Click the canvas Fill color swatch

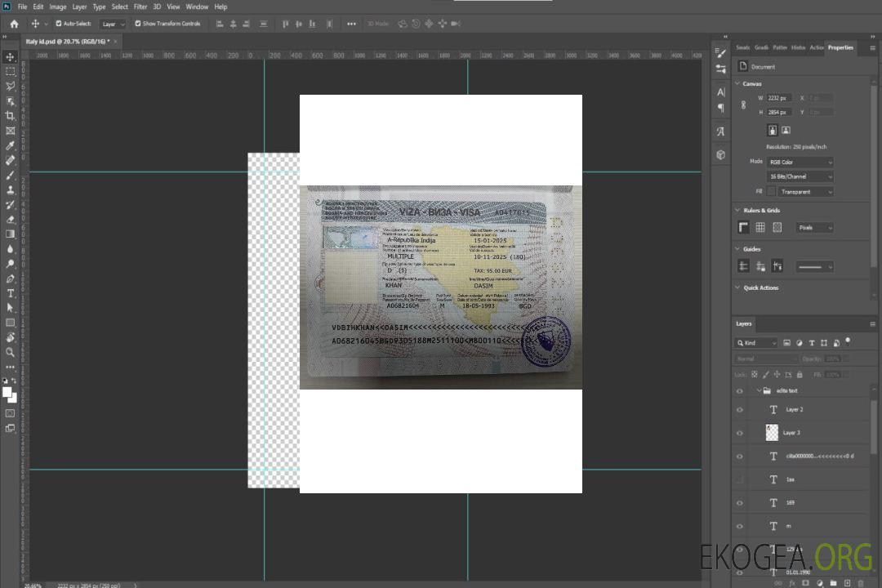[771, 192]
